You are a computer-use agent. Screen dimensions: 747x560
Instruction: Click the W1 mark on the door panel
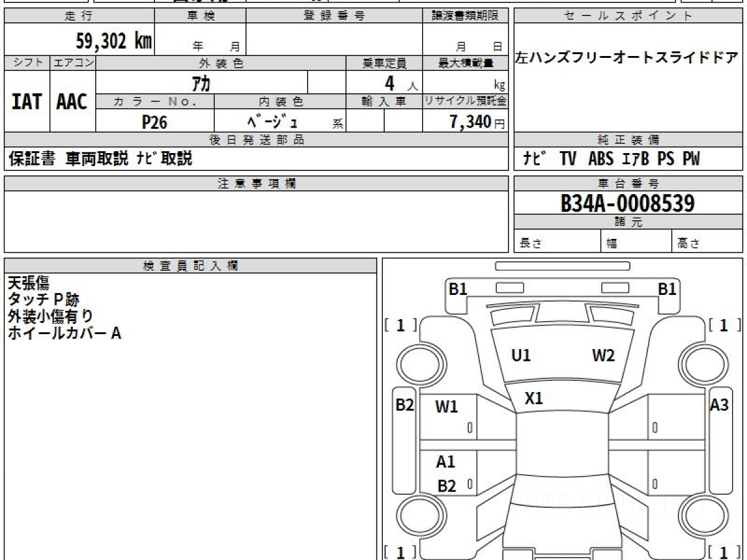[446, 407]
